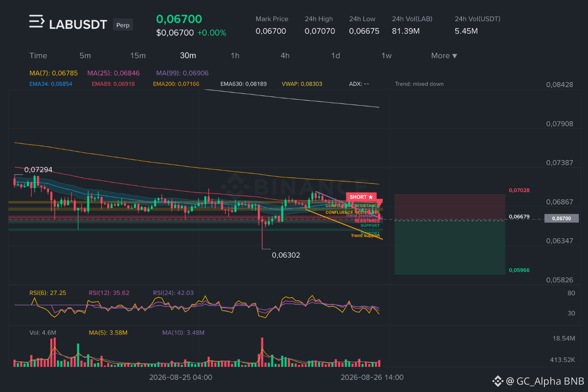Switch to the 1h interval

coord(235,56)
